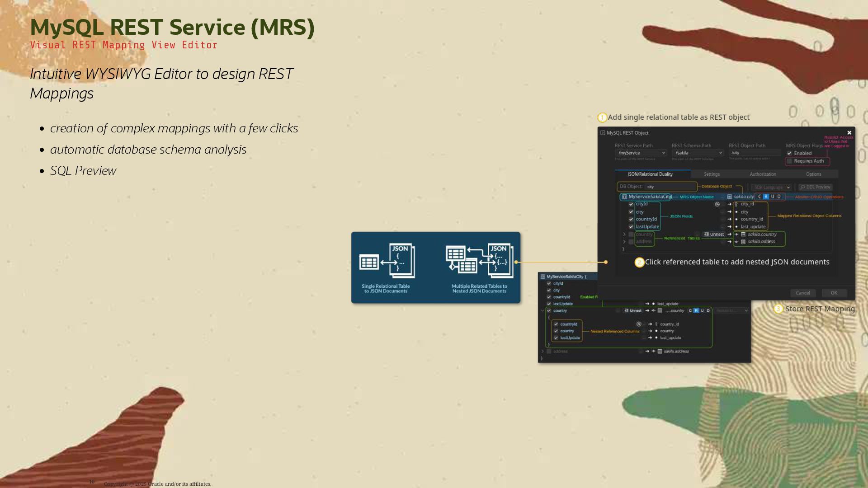
Task: Open the REST Service Path dropdown
Action: [641, 153]
